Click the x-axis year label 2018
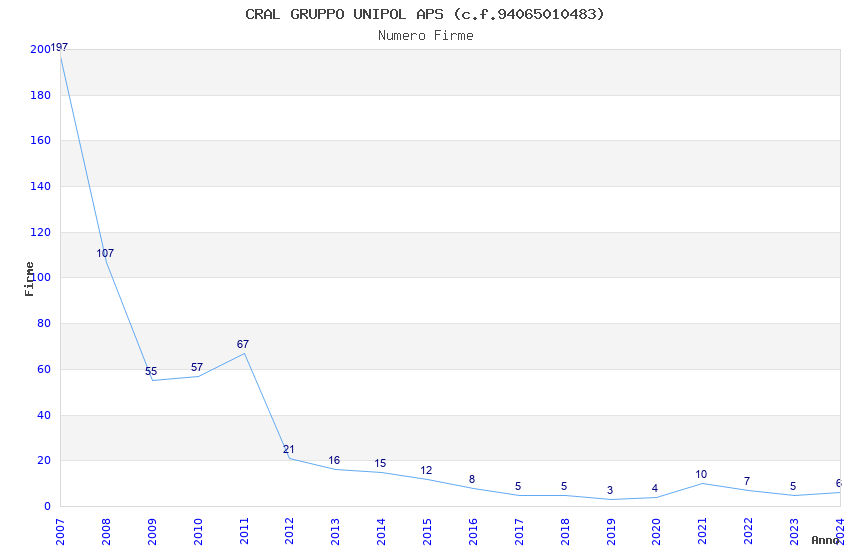 [x=565, y=532]
